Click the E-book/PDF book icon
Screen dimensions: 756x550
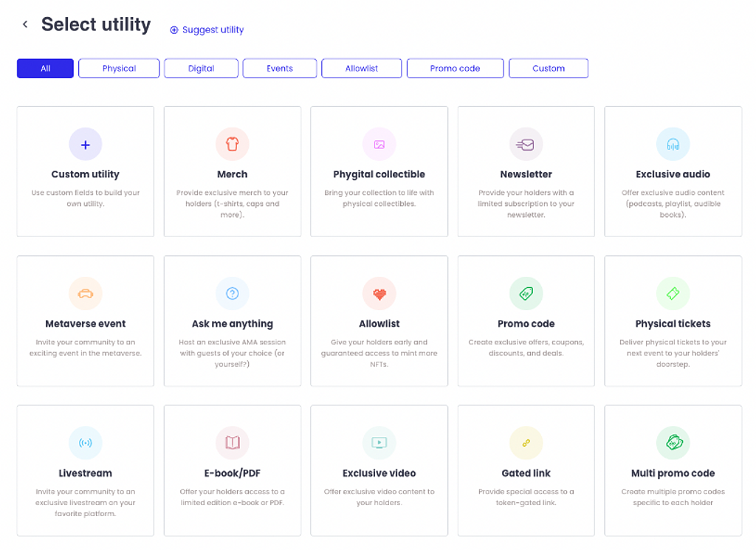click(x=232, y=443)
